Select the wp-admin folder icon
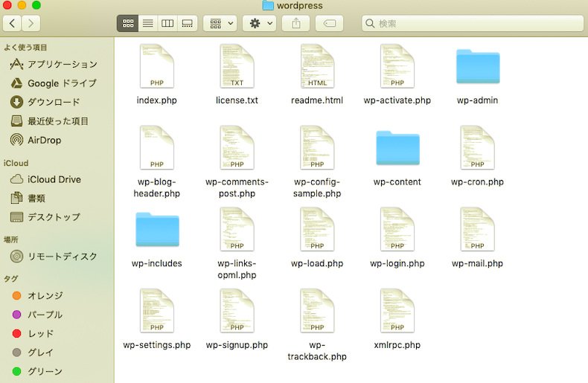The image size is (588, 383). pos(478,66)
